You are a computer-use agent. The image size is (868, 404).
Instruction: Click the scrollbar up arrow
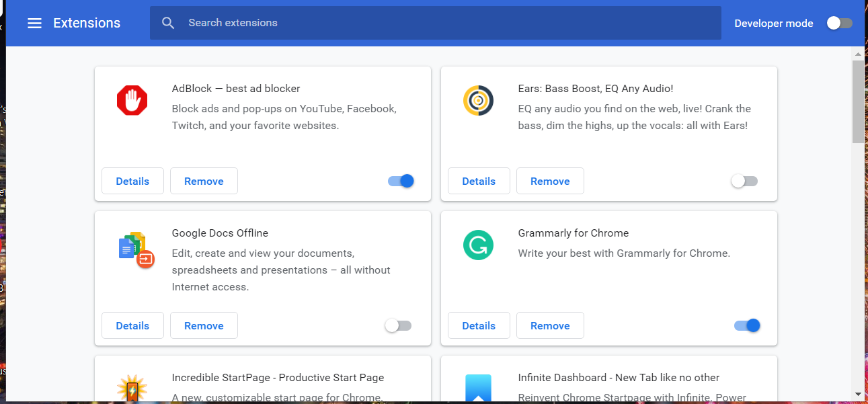point(859,53)
